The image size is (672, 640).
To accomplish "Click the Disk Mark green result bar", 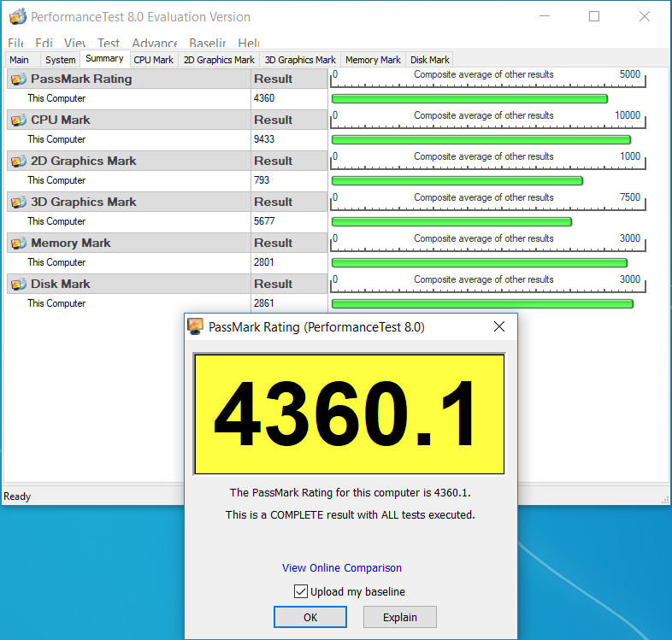I will click(482, 303).
